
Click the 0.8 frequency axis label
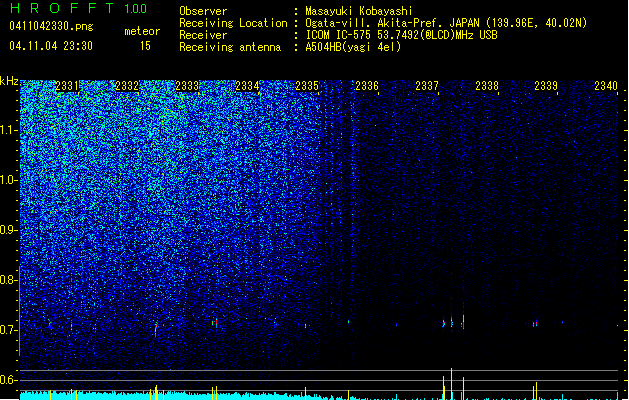[9, 280]
